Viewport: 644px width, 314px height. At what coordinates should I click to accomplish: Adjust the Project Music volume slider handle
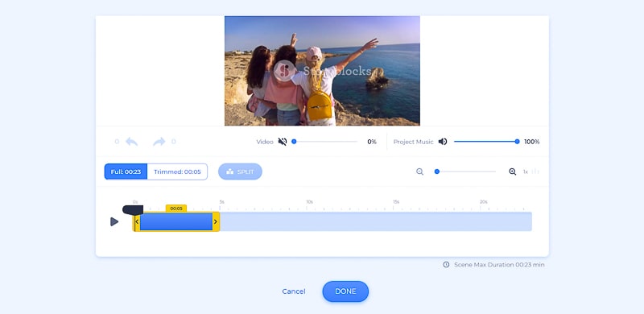click(x=517, y=142)
